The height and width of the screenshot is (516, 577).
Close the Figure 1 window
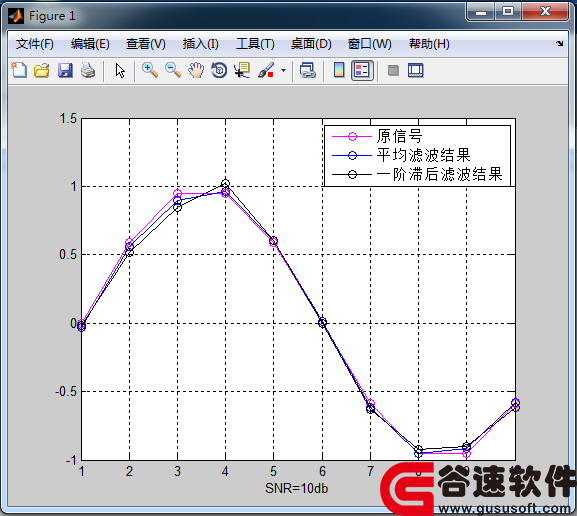pos(545,12)
